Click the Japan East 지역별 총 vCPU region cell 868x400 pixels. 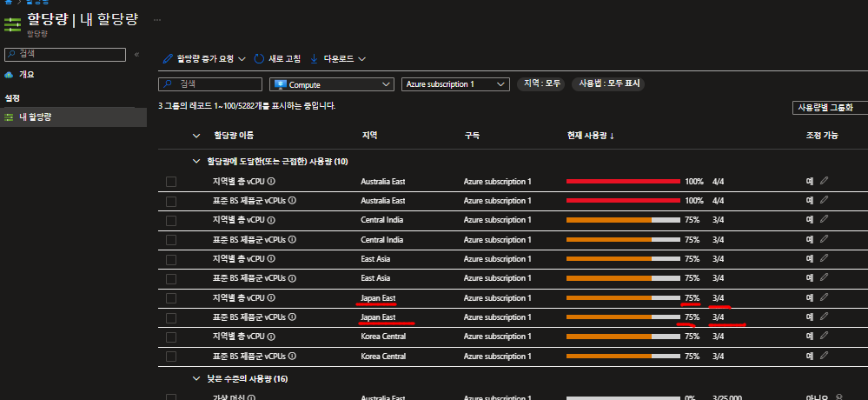pyautogui.click(x=378, y=298)
